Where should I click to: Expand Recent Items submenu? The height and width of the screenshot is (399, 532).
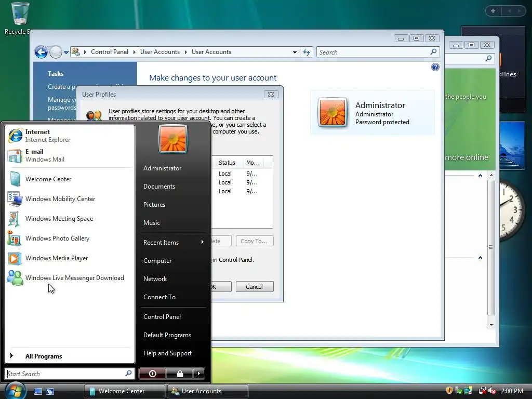(173, 243)
